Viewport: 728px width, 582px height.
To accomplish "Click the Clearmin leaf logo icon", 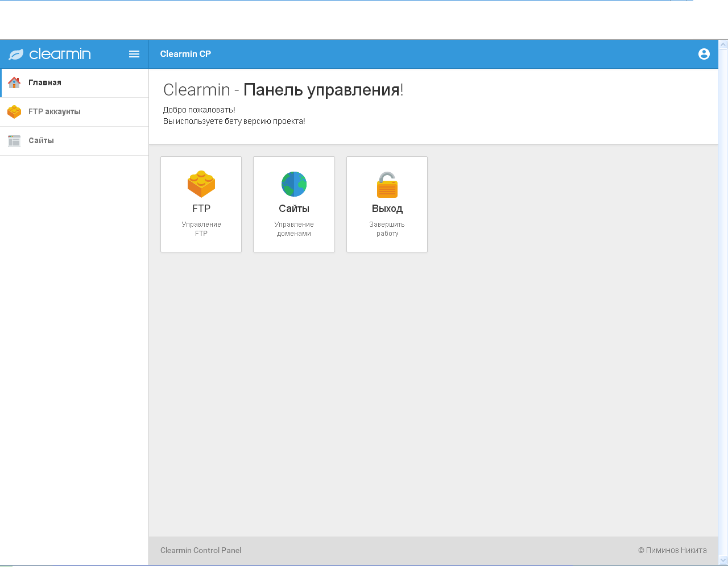I will 16,54.
